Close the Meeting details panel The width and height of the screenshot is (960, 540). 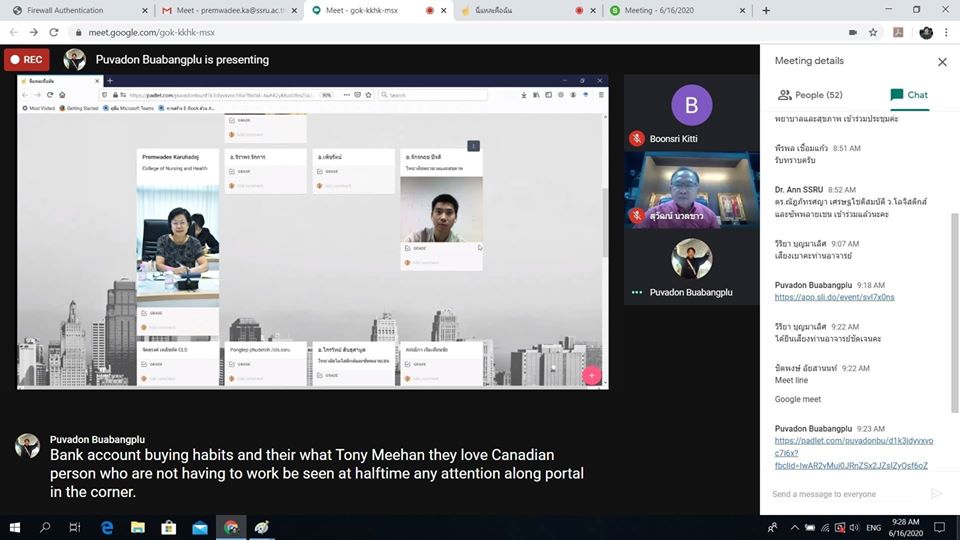[941, 62]
